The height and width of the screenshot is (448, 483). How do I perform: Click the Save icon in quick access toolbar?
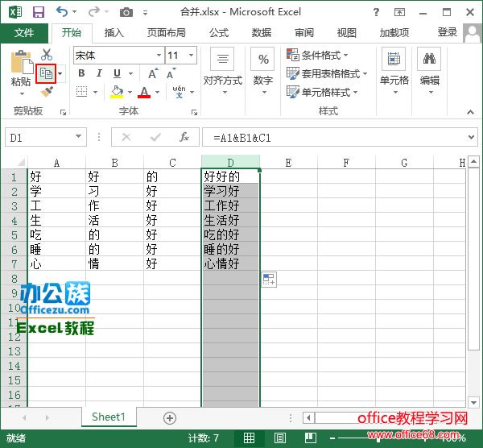(x=39, y=12)
